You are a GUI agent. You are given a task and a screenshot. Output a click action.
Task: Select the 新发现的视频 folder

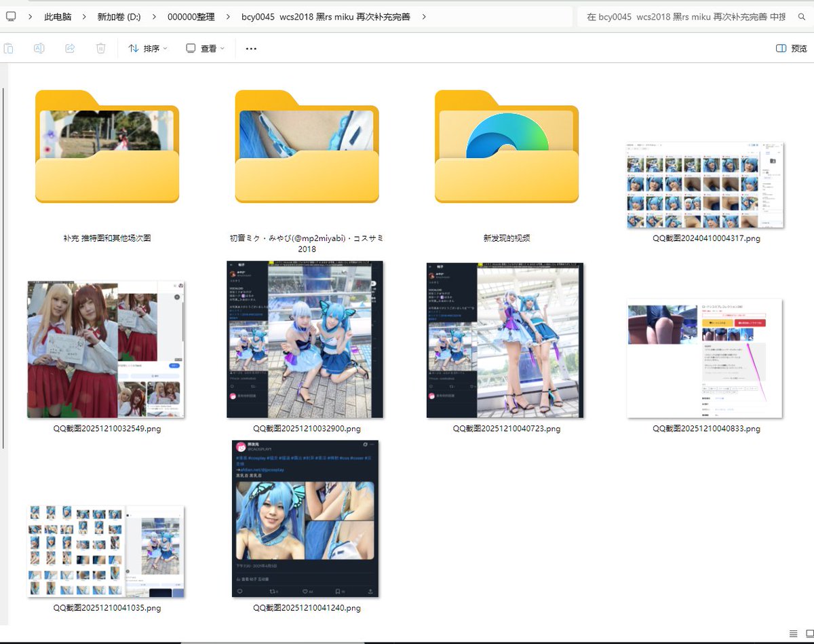507,146
